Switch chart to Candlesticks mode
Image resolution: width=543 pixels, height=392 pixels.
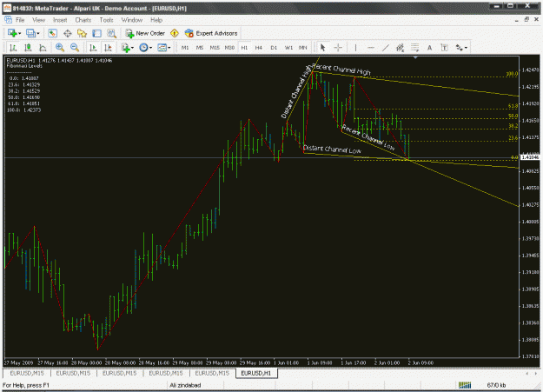[28, 48]
